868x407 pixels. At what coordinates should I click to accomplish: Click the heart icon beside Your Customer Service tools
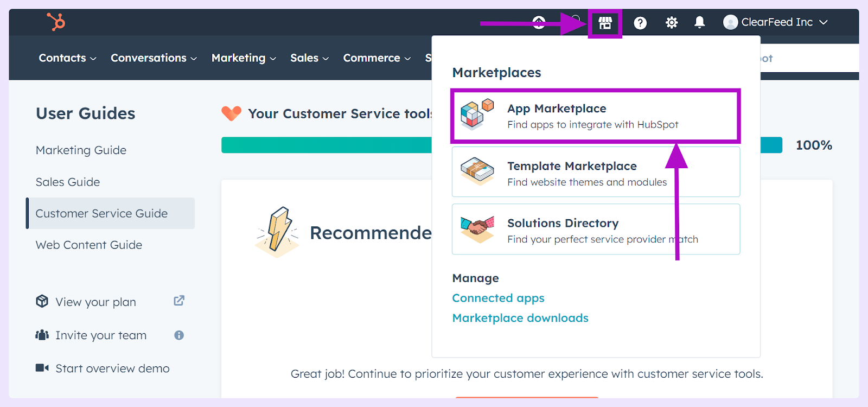(x=232, y=113)
